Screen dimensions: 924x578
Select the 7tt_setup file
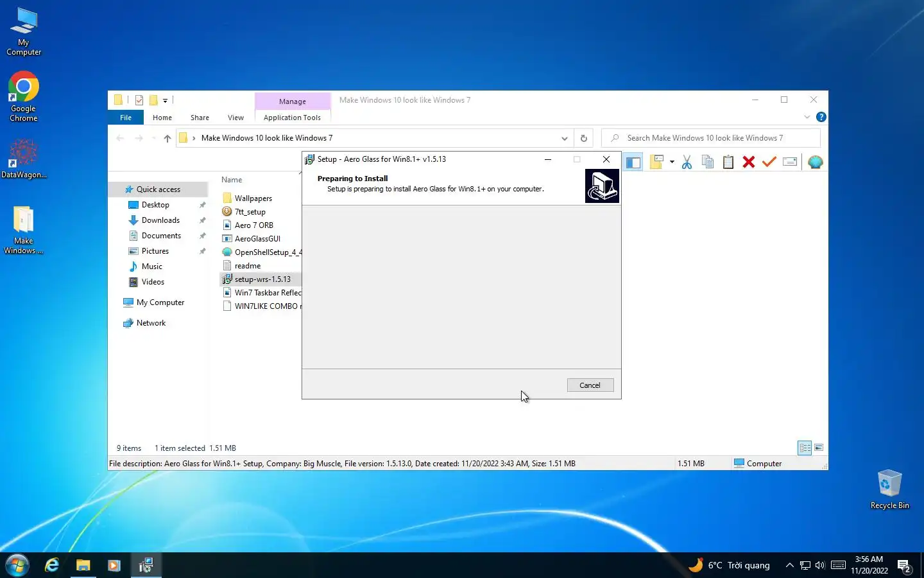pos(250,212)
